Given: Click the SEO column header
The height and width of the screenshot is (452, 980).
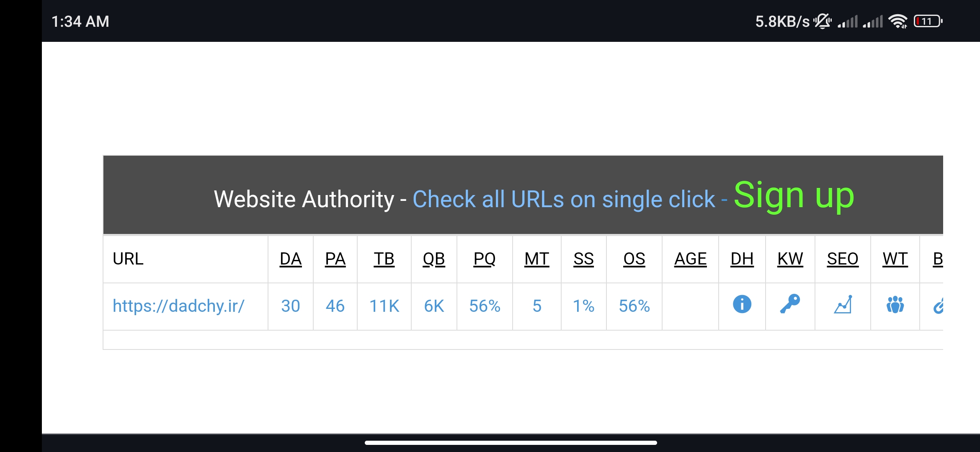Looking at the screenshot, I should point(843,259).
